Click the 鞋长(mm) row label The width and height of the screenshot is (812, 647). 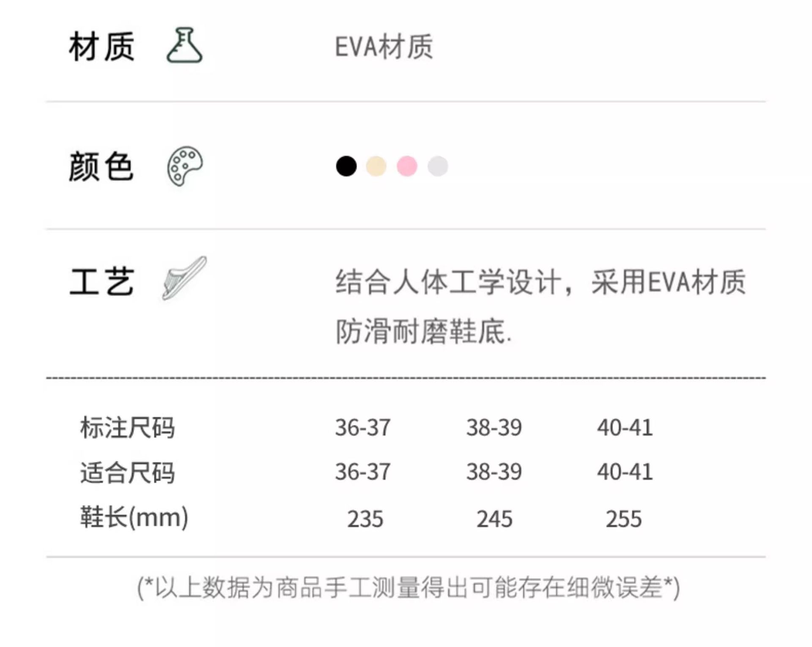(134, 517)
